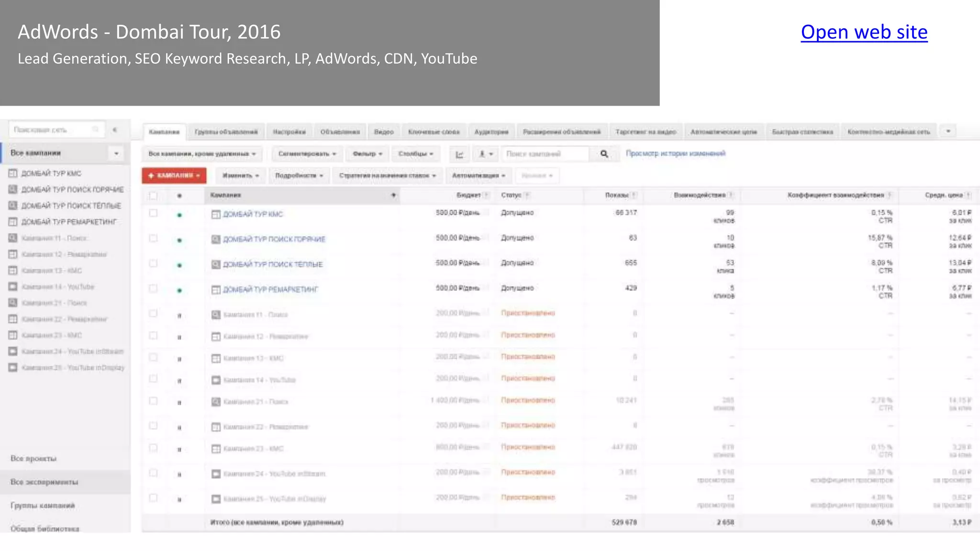
Task: Click the Статус column help icon
Action: (x=527, y=195)
